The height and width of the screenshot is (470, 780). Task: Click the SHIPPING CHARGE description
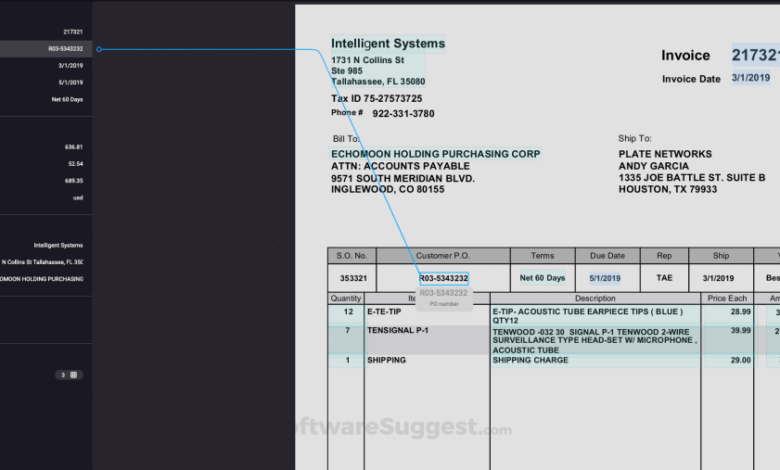point(530,360)
